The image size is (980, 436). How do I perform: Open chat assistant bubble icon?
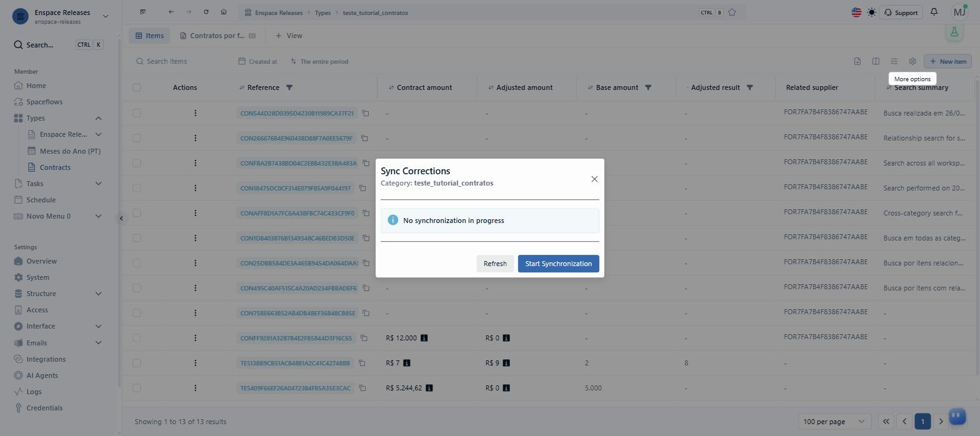(x=957, y=416)
